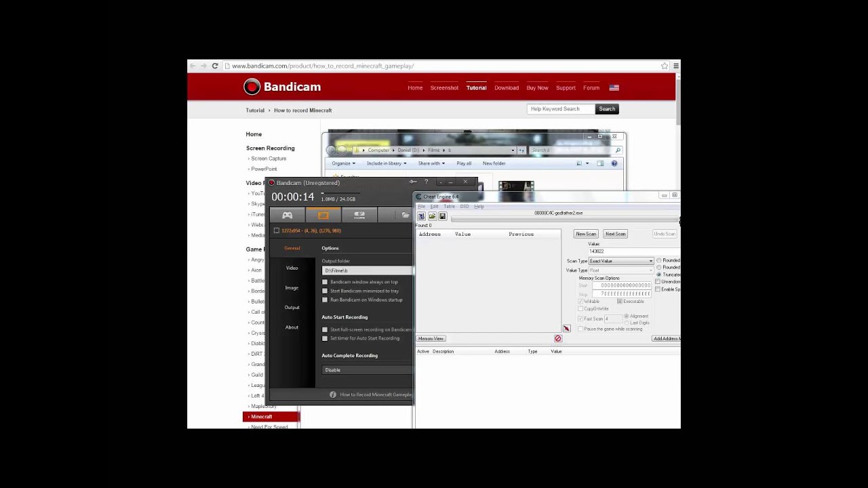
Task: Click Cheat Engine open file folder icon
Action: coord(432,216)
